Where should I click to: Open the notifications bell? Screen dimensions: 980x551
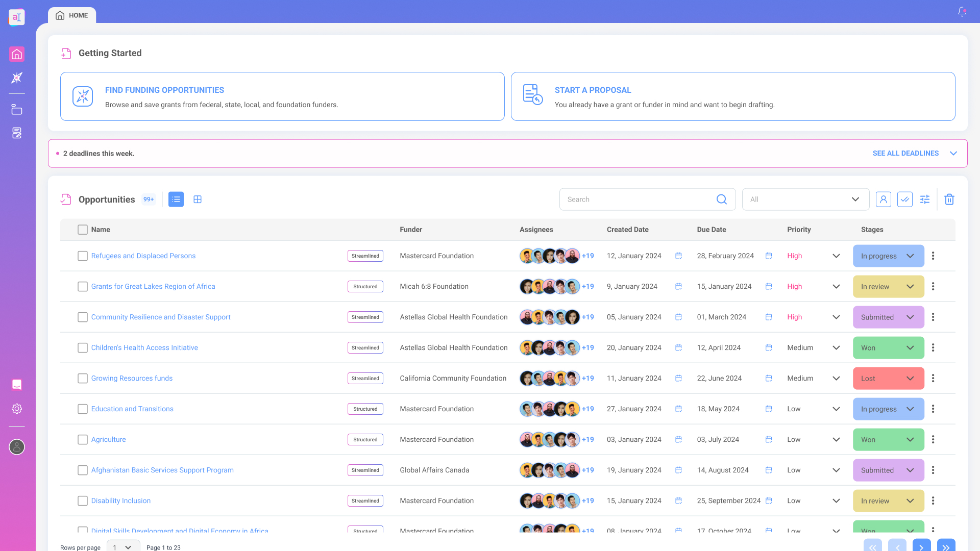tap(962, 11)
